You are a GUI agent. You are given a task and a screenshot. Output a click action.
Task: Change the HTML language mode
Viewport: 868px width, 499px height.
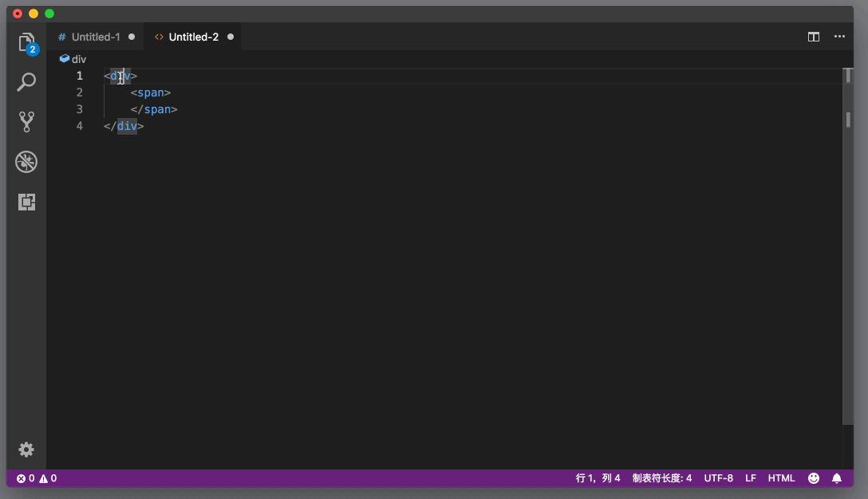(781, 478)
